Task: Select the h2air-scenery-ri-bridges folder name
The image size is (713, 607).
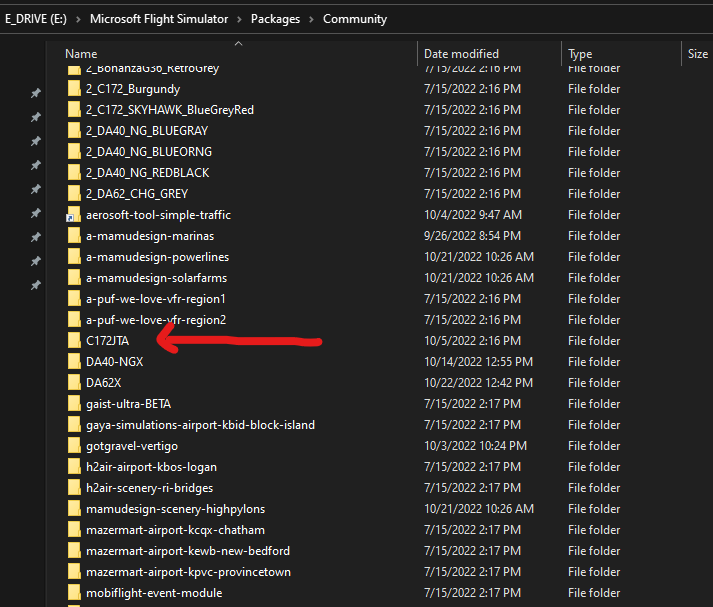Action: 150,488
